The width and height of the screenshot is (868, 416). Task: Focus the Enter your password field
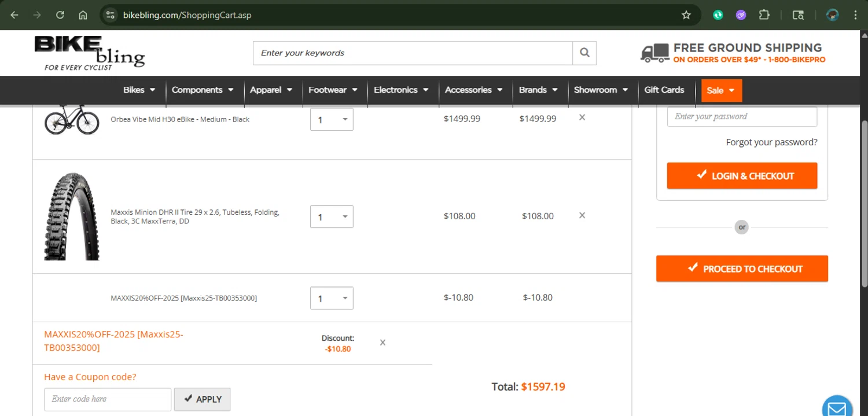(742, 116)
